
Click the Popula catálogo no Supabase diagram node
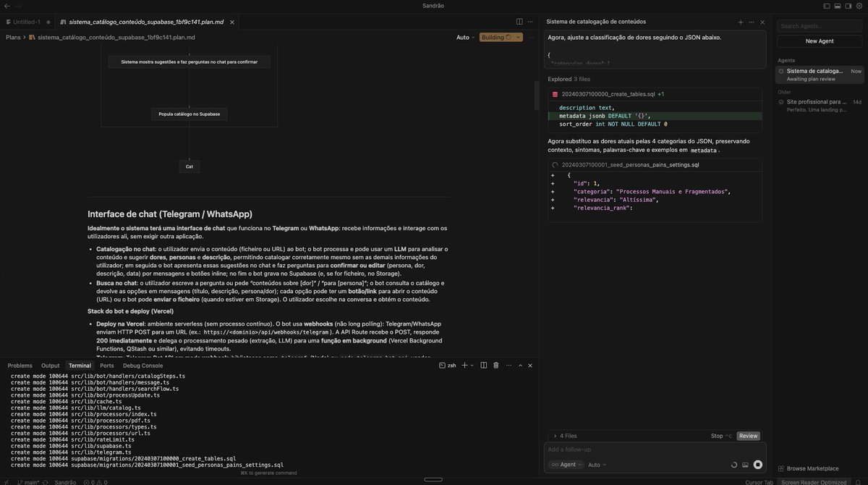190,114
